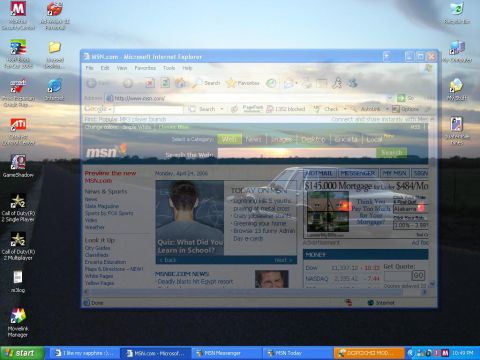Open the Catalyst Control Center ATI icon
Screen dimensions: 480x360
[18, 131]
